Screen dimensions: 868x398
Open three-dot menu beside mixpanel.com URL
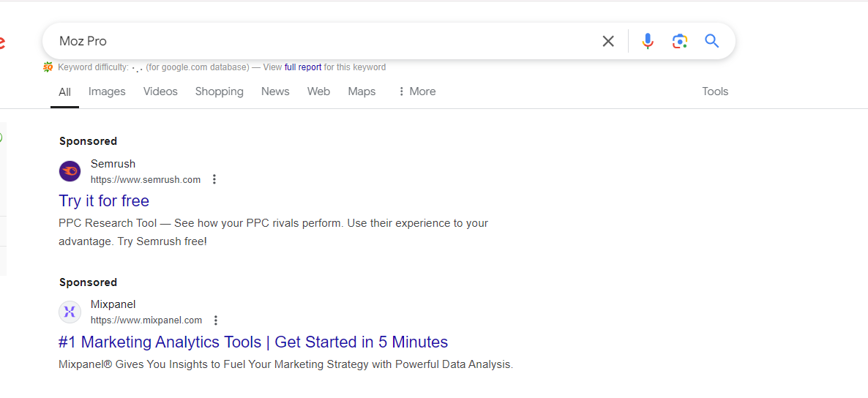tap(216, 320)
